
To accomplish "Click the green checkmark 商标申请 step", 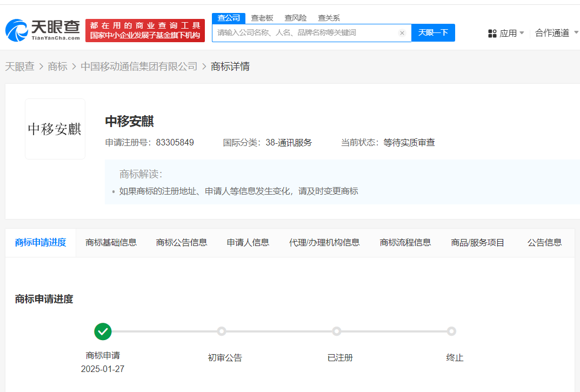I will point(103,331).
